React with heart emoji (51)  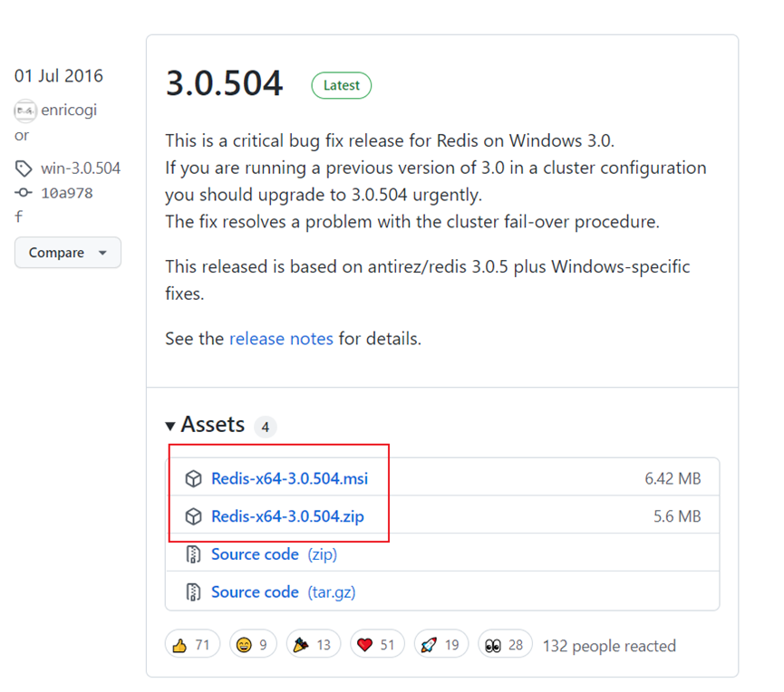coord(377,645)
